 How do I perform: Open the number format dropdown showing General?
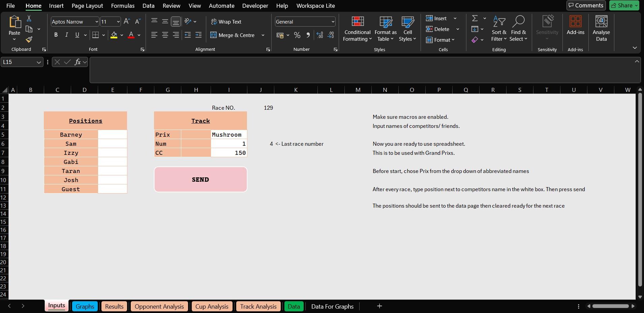pos(332,22)
